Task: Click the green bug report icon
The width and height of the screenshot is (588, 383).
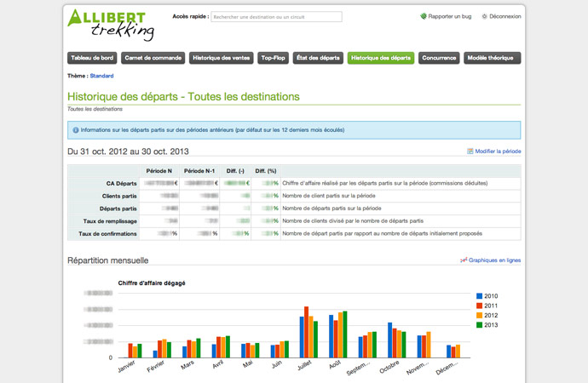Action: pyautogui.click(x=424, y=16)
